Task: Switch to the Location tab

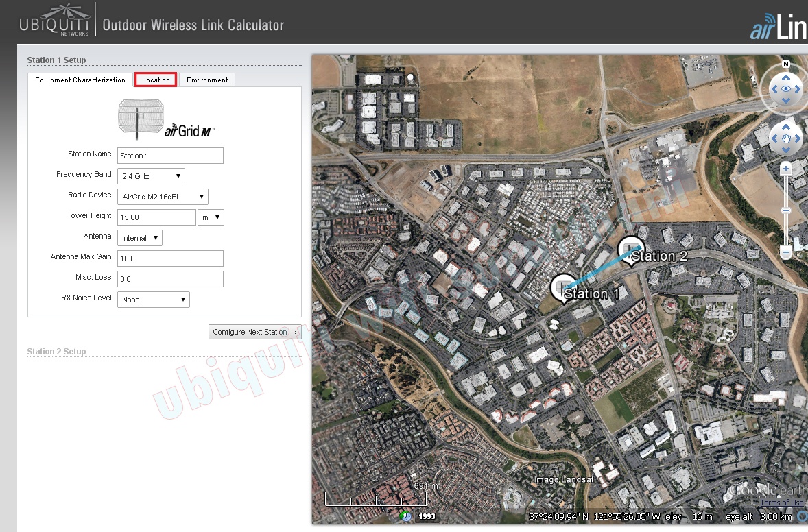Action: pos(156,80)
